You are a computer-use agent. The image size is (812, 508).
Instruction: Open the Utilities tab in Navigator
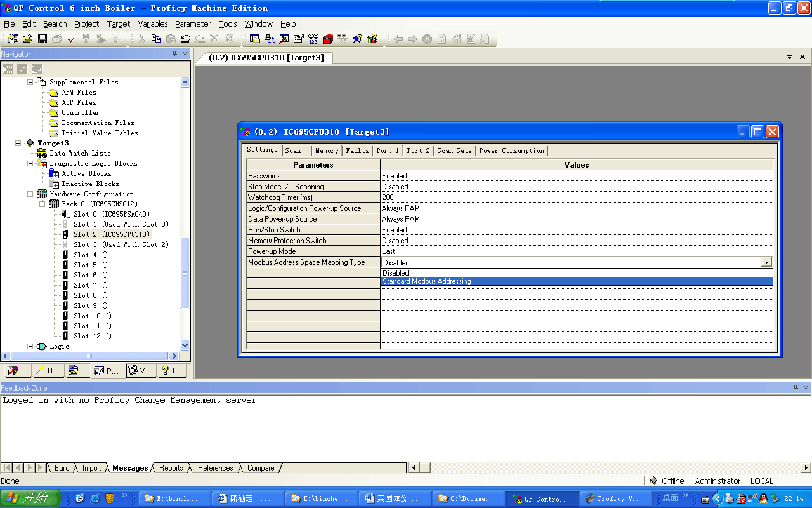click(48, 371)
